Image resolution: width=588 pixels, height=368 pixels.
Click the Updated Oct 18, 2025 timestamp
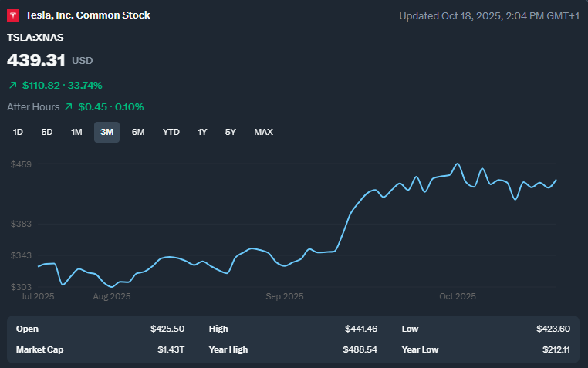pos(489,16)
